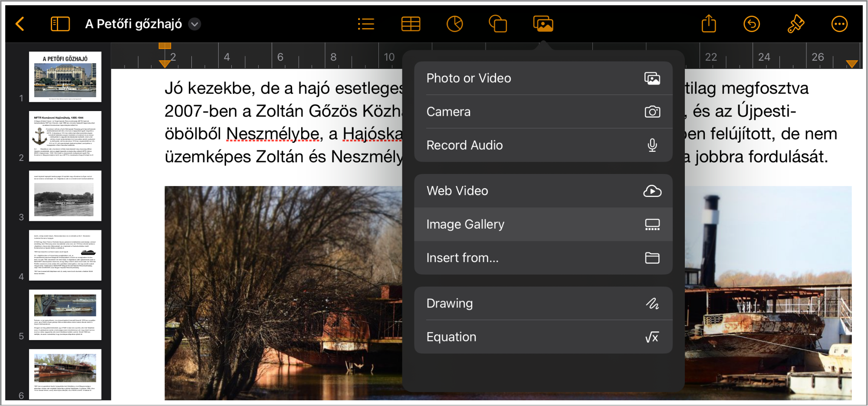Image resolution: width=868 pixels, height=406 pixels.
Task: Click the ruler at mark 24
Action: [x=764, y=57]
